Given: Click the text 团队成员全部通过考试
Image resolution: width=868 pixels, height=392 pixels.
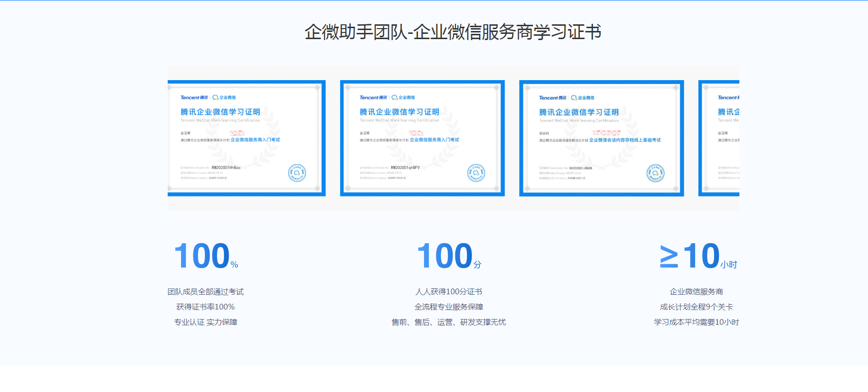Looking at the screenshot, I should [x=205, y=292].
